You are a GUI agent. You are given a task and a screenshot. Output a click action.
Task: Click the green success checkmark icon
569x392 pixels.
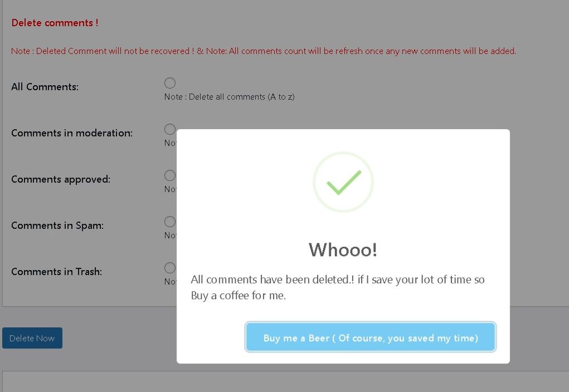pyautogui.click(x=343, y=182)
